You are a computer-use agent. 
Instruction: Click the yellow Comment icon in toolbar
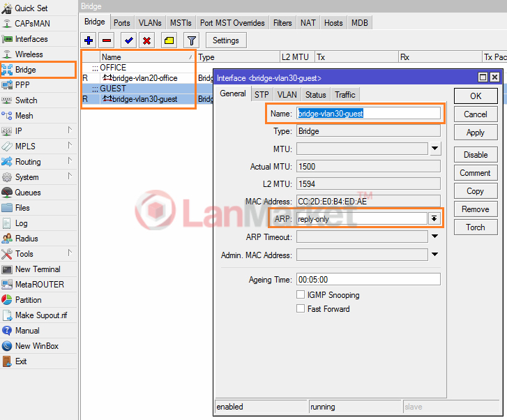point(169,40)
